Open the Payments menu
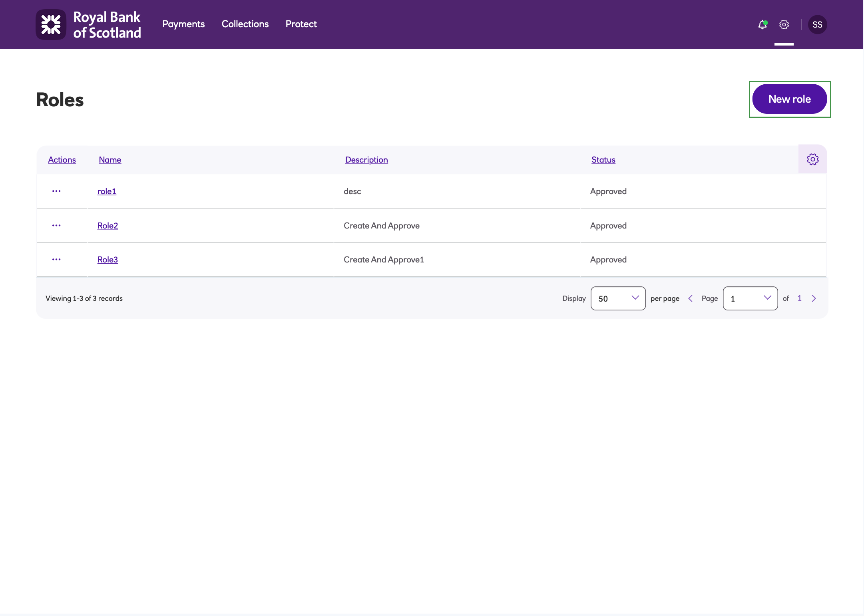864x616 pixels. 183,24
